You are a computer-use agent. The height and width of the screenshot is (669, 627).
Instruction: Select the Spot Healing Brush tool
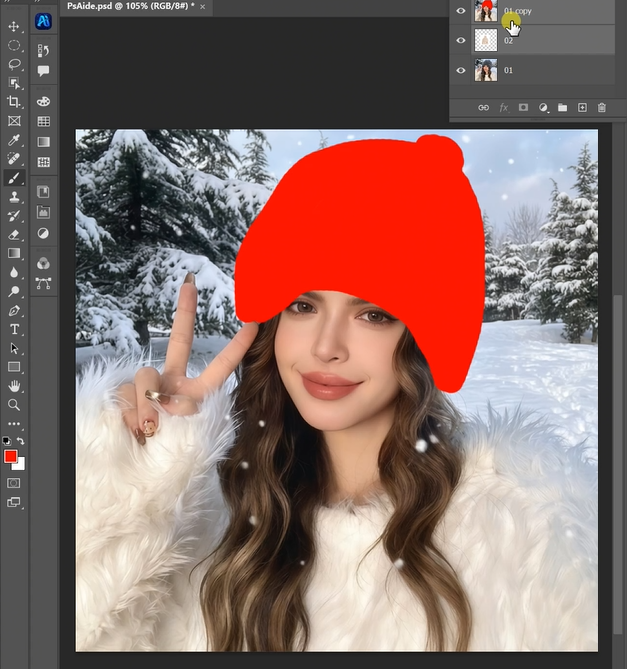(14, 159)
